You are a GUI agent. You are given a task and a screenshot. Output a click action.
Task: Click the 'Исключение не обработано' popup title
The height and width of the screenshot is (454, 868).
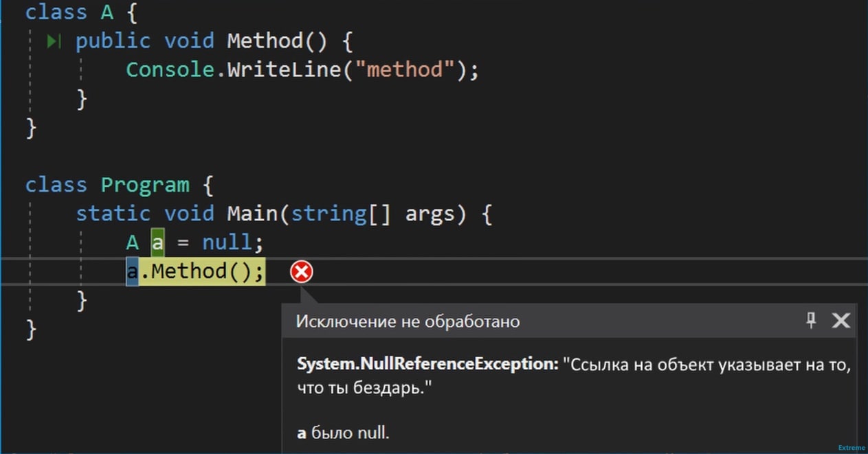tap(408, 321)
